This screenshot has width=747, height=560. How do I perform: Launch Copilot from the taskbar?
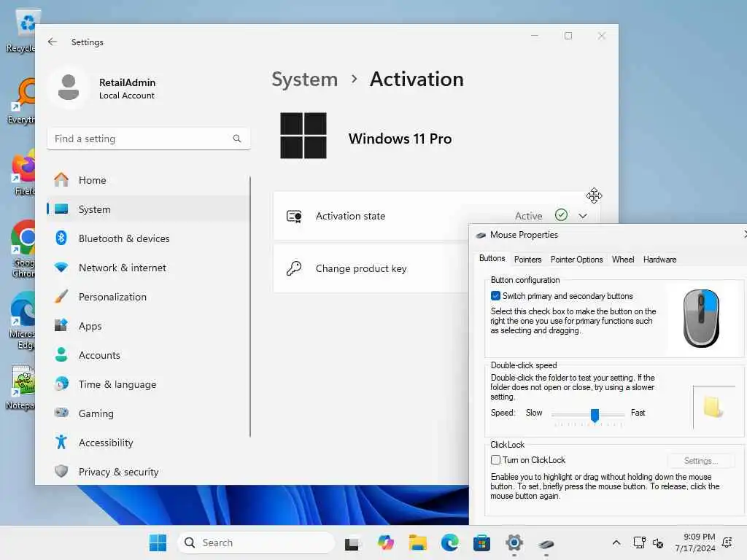tap(385, 542)
